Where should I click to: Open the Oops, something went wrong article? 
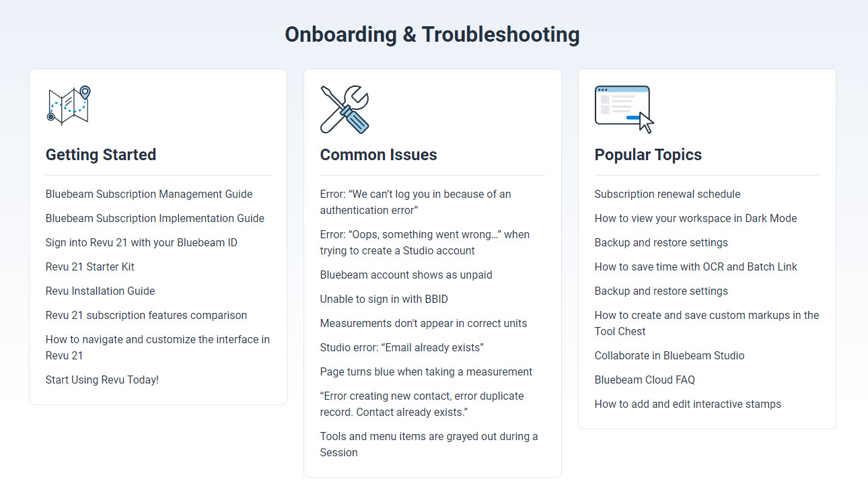(x=425, y=242)
